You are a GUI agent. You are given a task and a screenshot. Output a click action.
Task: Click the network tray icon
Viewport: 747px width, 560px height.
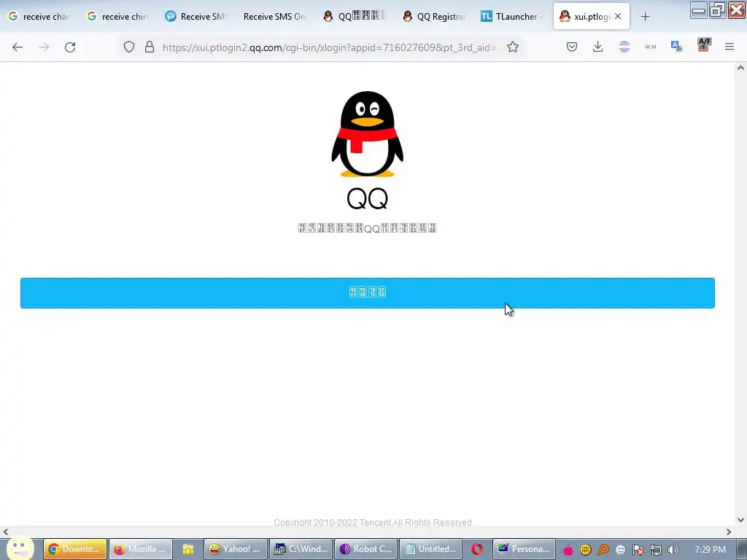[656, 550]
